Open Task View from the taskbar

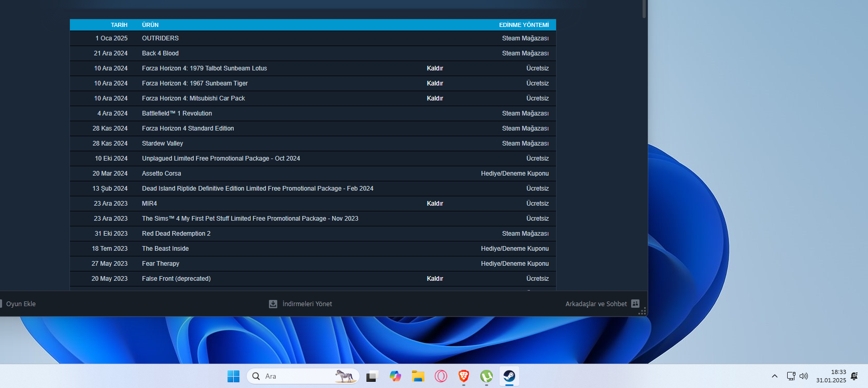372,377
